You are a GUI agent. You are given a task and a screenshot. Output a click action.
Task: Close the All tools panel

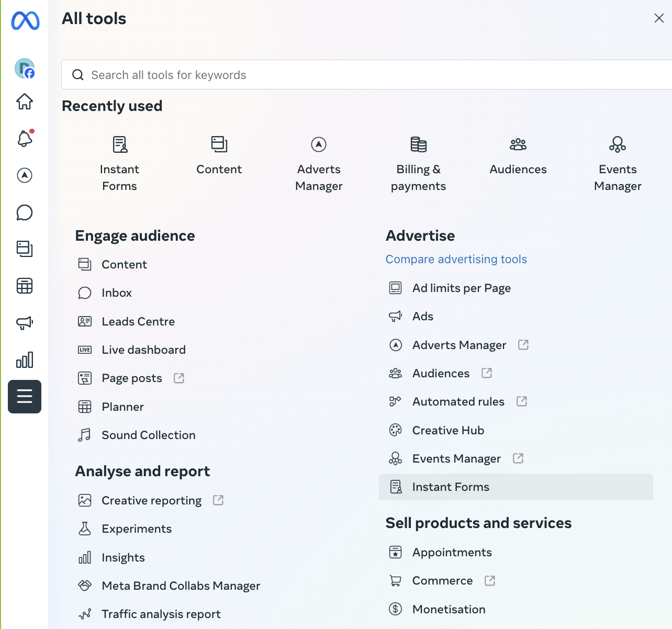pos(659,18)
